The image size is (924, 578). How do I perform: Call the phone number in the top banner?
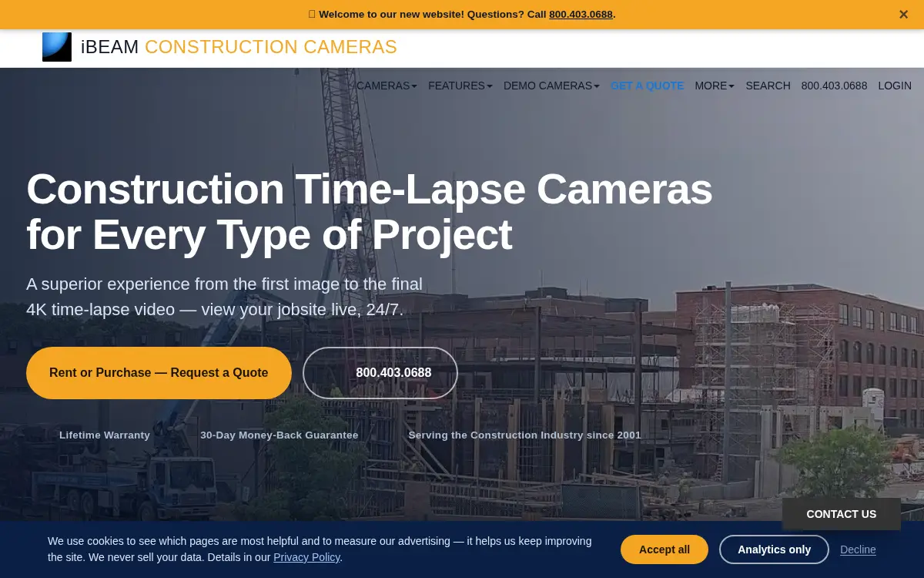click(x=581, y=14)
